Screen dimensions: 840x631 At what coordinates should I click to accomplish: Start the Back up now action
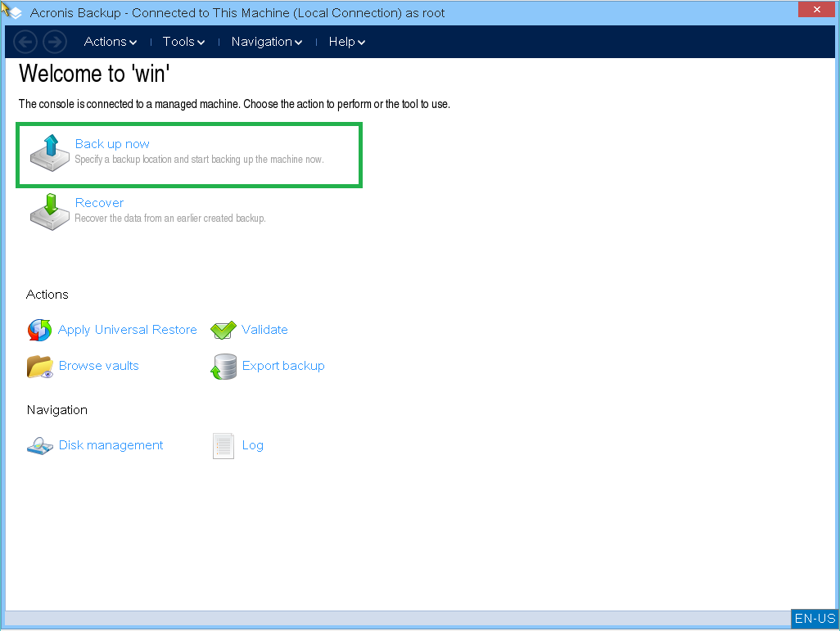click(x=112, y=144)
